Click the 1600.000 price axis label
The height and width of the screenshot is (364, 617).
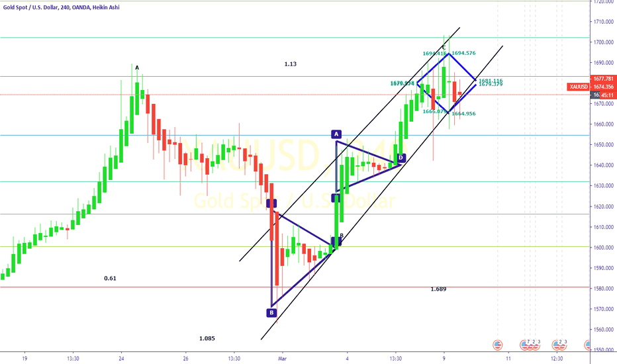pos(604,248)
